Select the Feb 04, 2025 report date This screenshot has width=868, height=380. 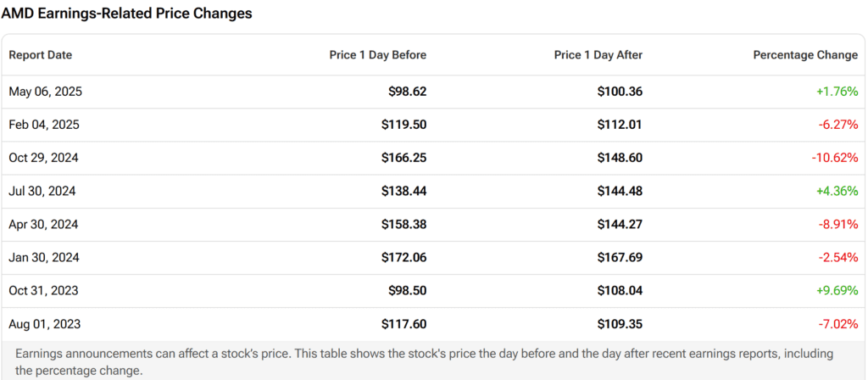coord(44,125)
